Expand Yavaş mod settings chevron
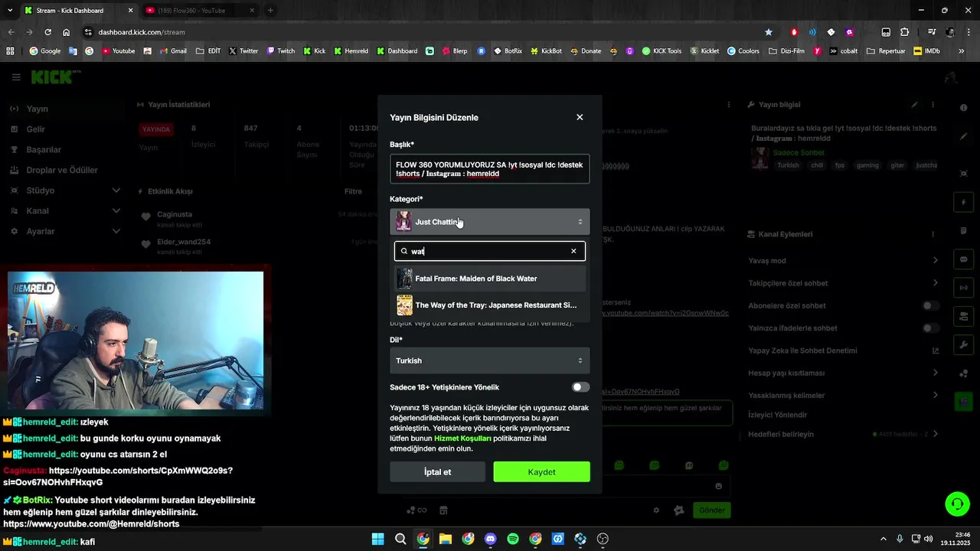980x551 pixels. pos(936,261)
